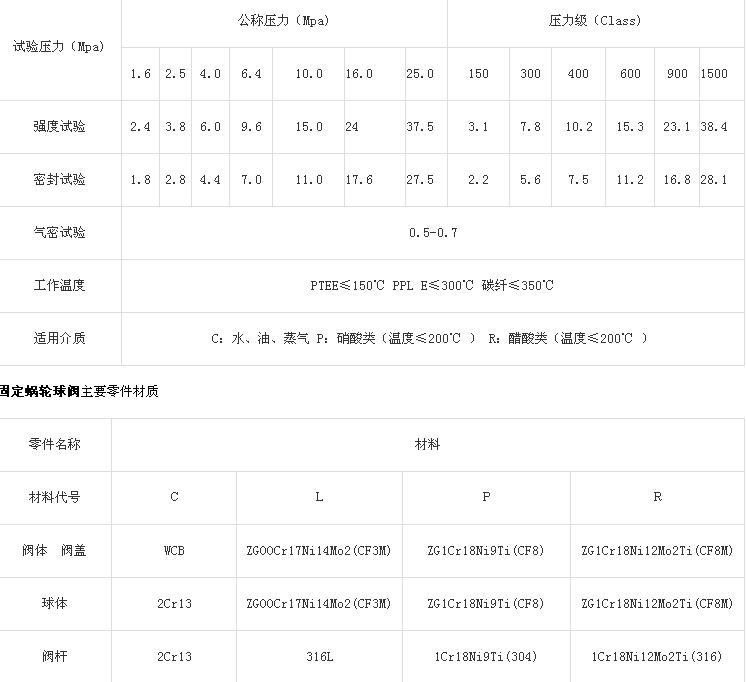Select the 公称压力 (Mpa) header cell
The width and height of the screenshot is (746, 682).
(283, 21)
